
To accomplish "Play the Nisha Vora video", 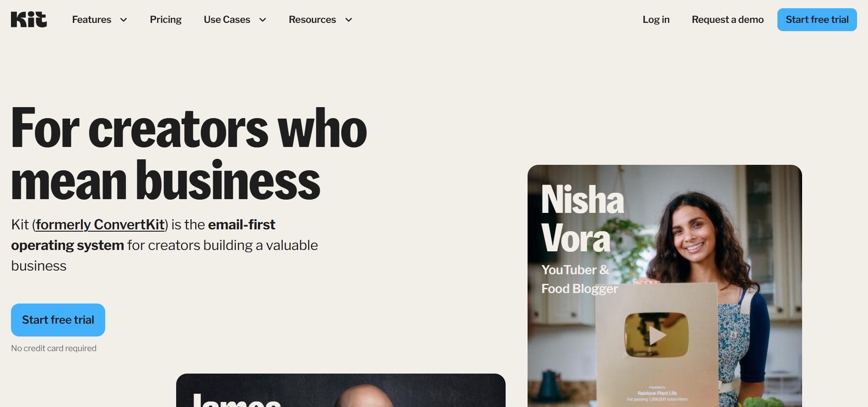I will tap(657, 336).
